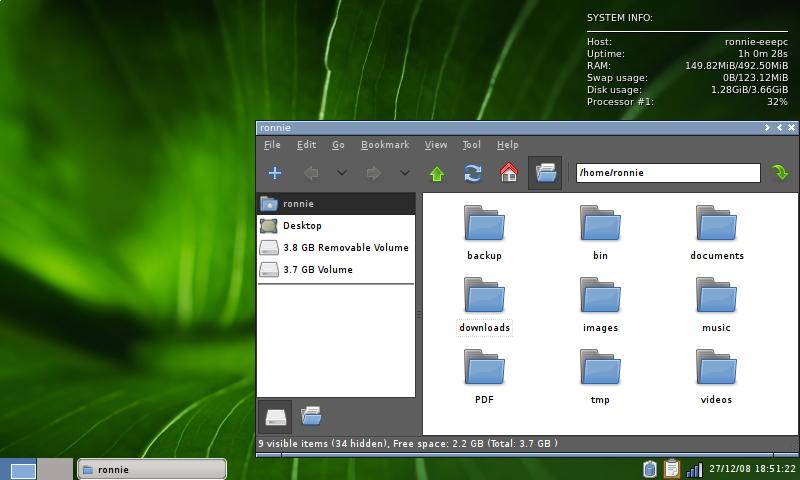Refresh the current folder view
The image size is (800, 480).
click(x=473, y=173)
